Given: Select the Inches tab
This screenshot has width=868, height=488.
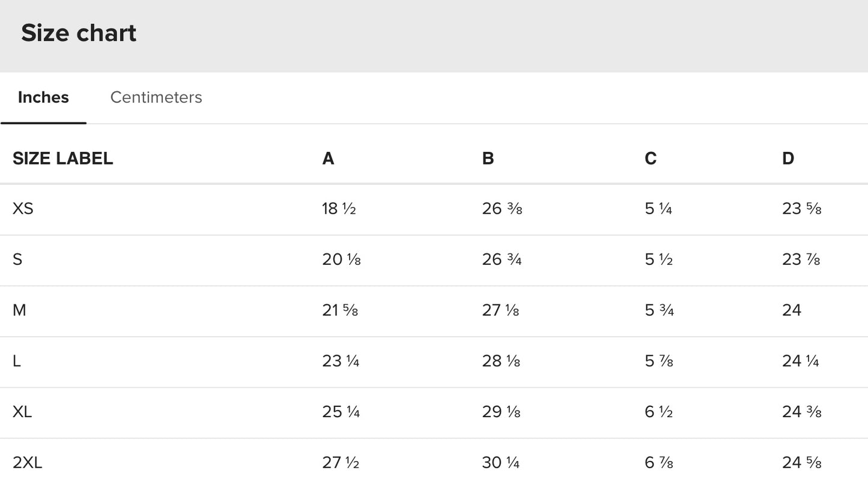Looking at the screenshot, I should (43, 97).
